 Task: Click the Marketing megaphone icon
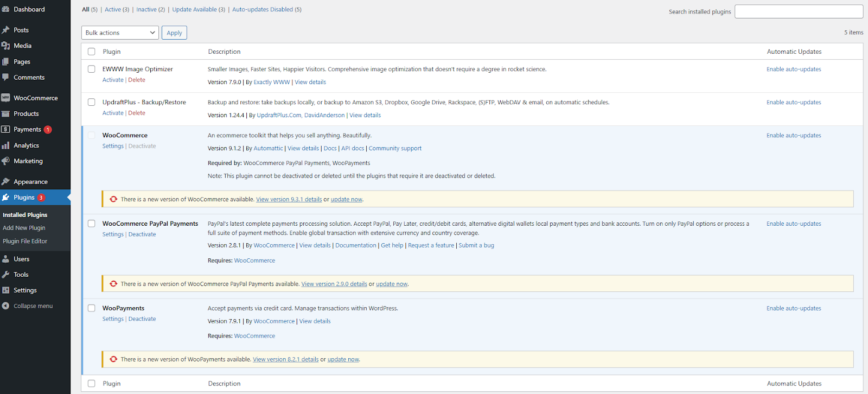click(x=5, y=161)
